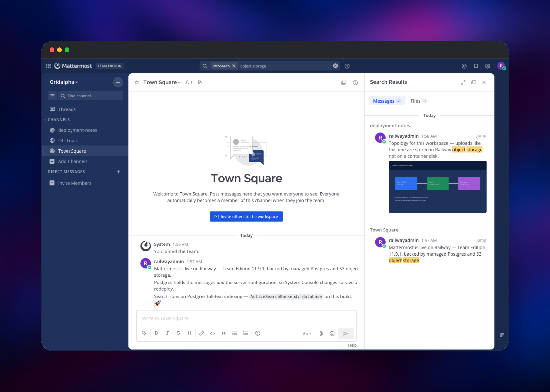Click the AI sparkle icon in composer
Viewport: 550px width, 392px height.
144,333
